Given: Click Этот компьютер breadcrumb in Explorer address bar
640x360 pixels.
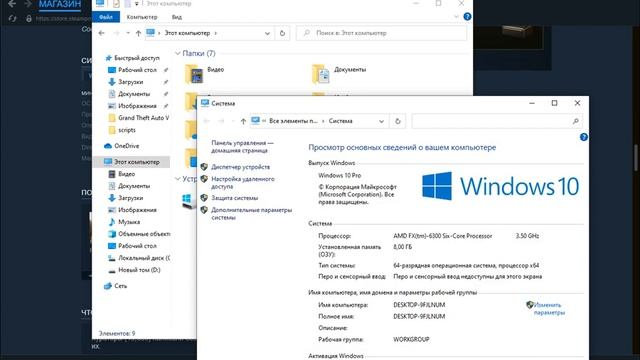Looking at the screenshot, I should 187,33.
